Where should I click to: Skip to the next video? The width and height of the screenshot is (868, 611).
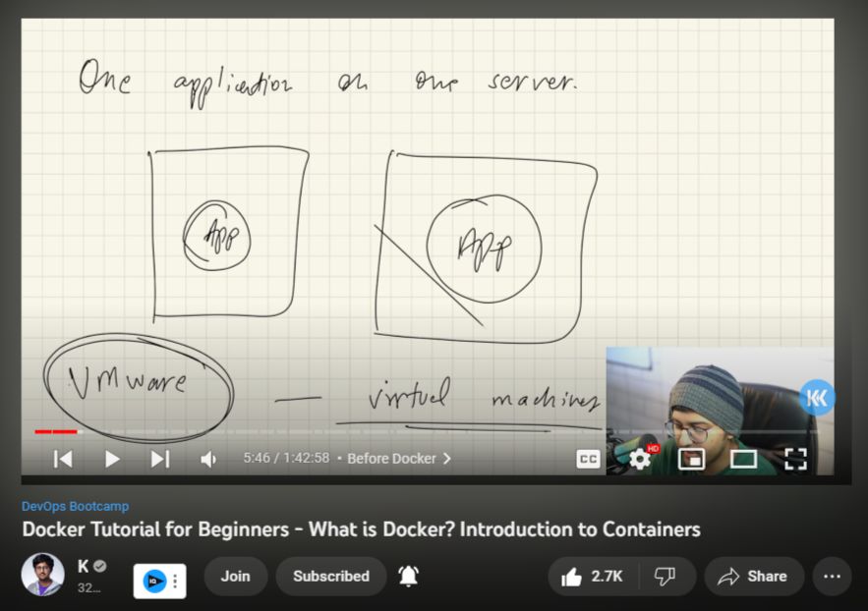tap(160, 459)
